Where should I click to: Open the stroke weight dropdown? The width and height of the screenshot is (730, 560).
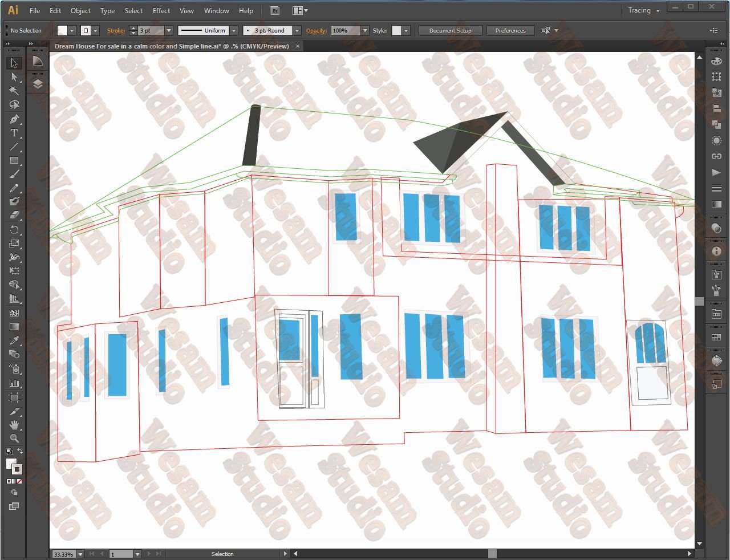tap(169, 31)
